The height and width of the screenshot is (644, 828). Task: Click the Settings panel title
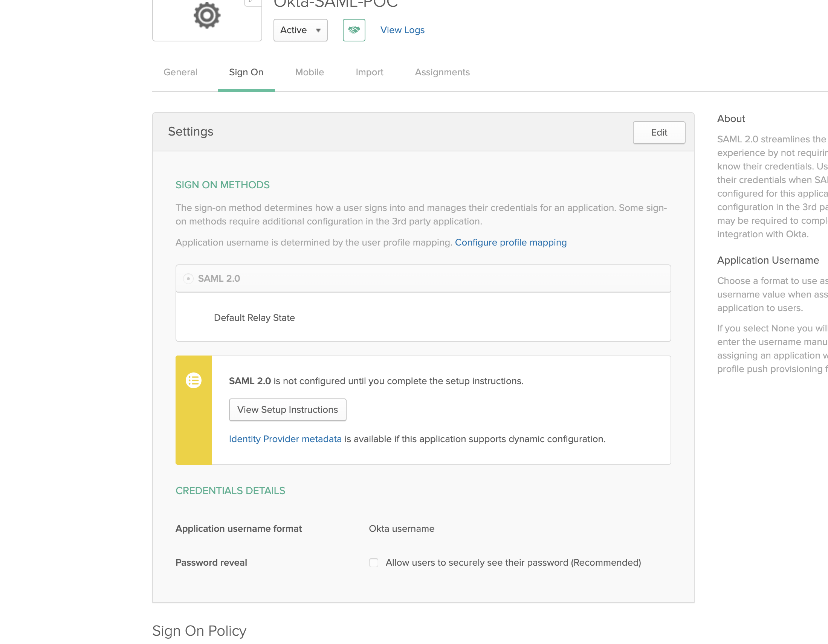(x=190, y=131)
